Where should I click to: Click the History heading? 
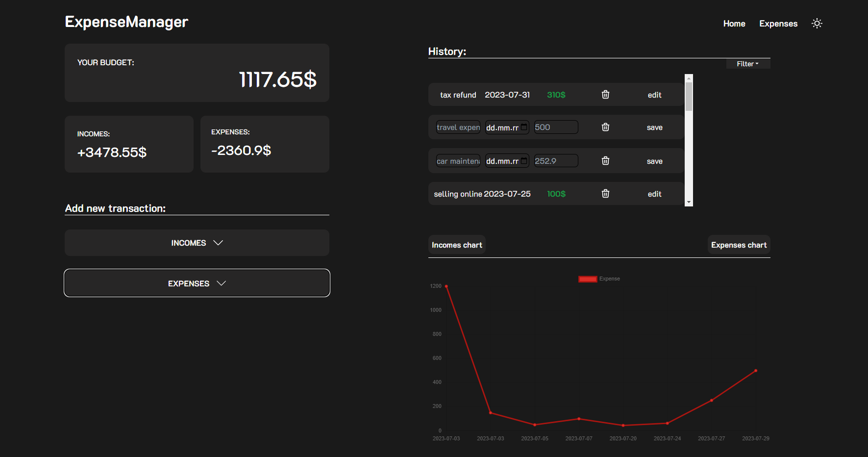tap(447, 51)
